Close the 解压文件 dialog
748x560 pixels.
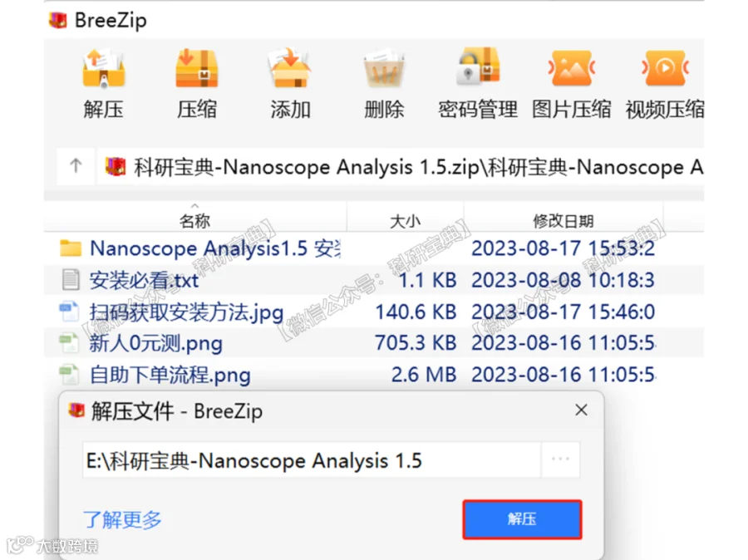[x=581, y=410]
